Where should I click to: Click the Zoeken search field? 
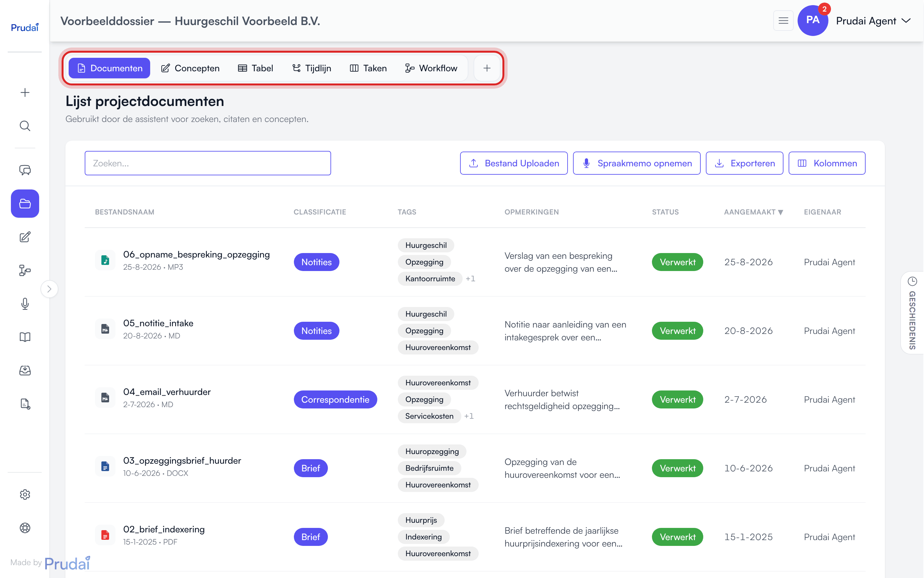click(x=208, y=163)
